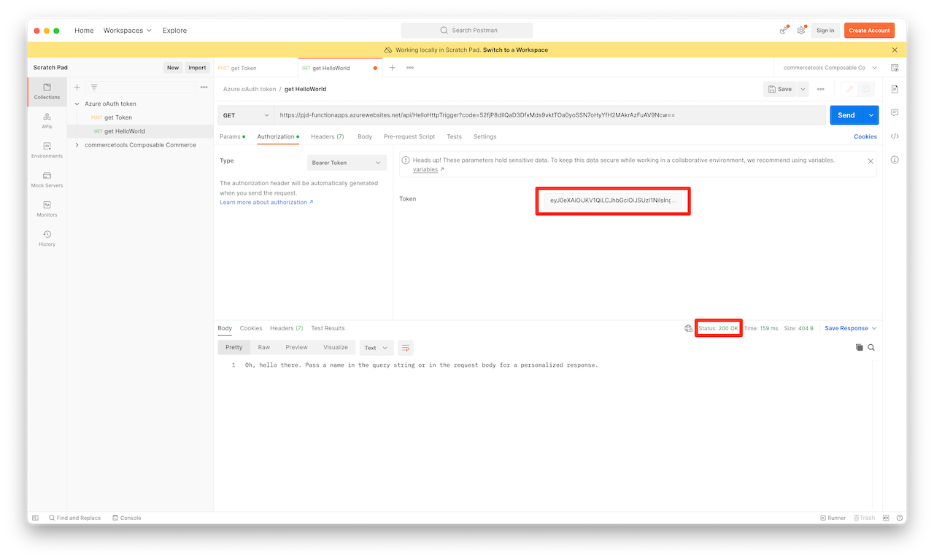
Task: Expand commercetools Composable Commerce collection
Action: pyautogui.click(x=77, y=145)
